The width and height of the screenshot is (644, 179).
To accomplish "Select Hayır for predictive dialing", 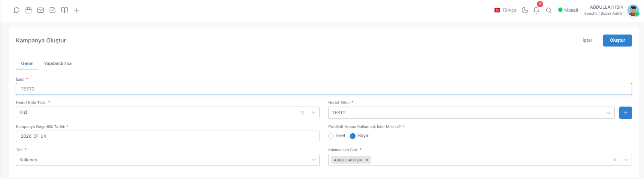I will coord(353,136).
